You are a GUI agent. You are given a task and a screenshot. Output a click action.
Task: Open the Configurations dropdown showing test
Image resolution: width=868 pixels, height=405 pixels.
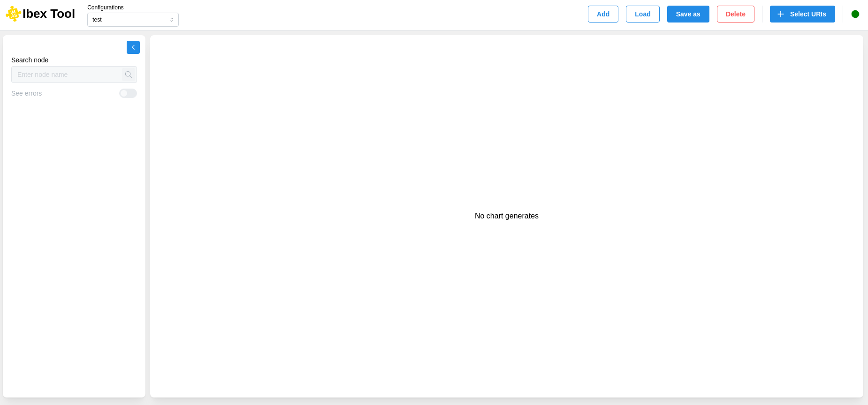[x=133, y=20]
